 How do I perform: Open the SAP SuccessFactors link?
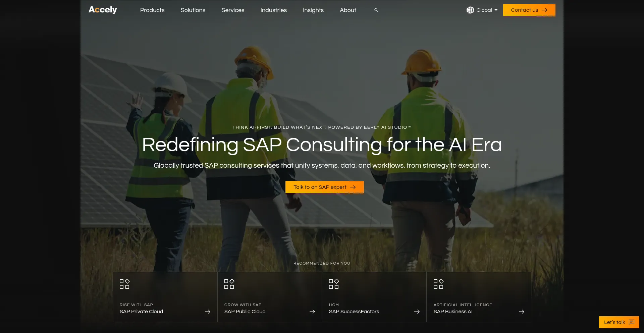point(354,312)
